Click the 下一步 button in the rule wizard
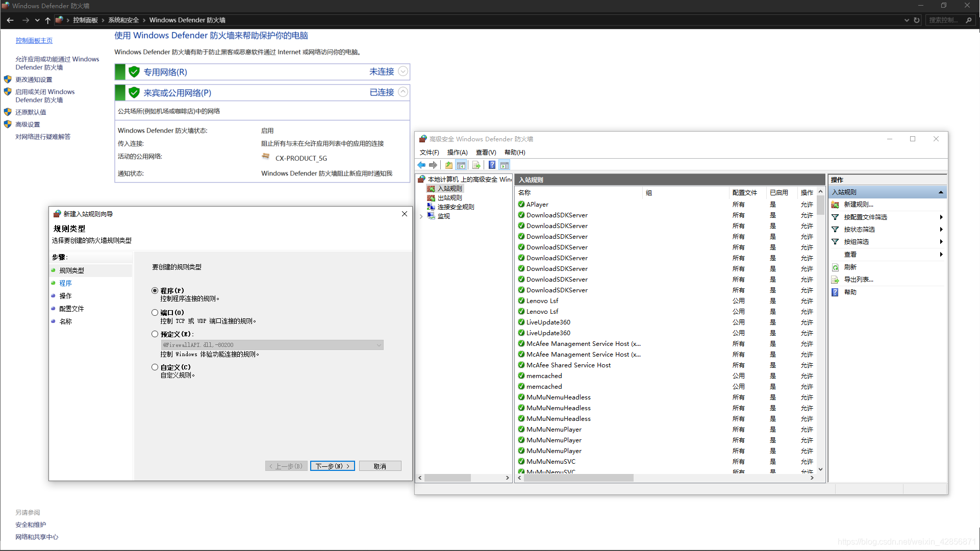Viewport: 980px width, 551px height. pos(332,466)
